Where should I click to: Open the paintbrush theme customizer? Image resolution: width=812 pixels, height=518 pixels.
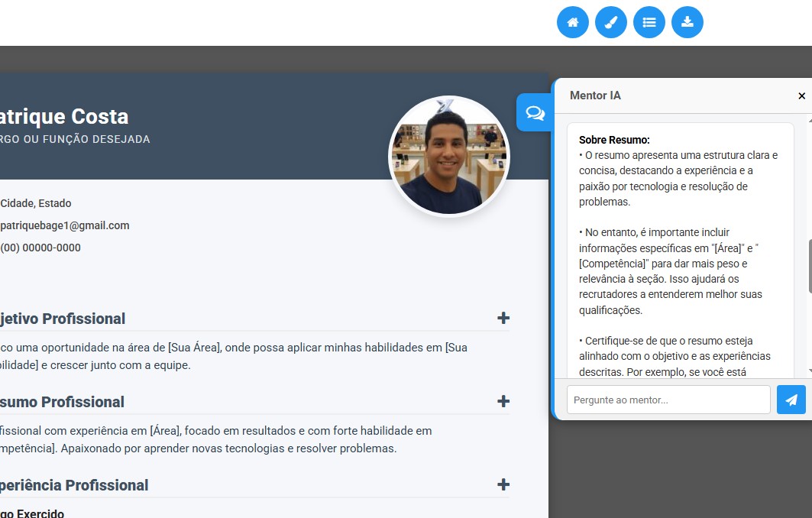[x=611, y=22]
